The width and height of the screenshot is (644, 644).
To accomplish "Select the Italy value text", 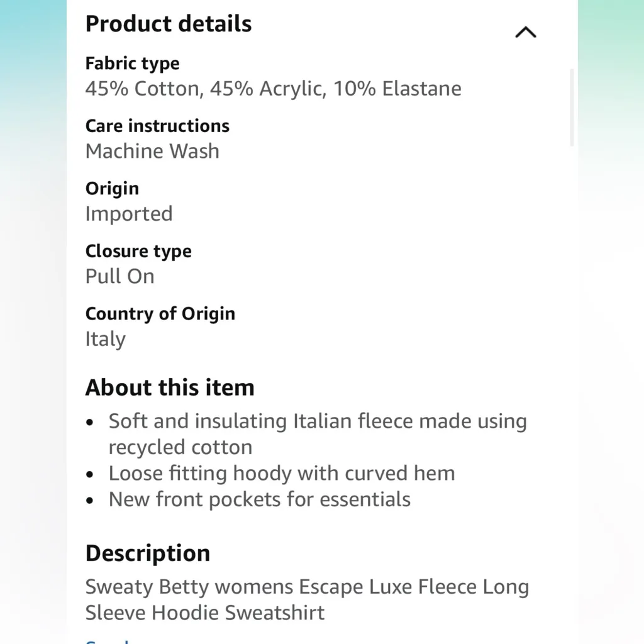I will [x=106, y=340].
